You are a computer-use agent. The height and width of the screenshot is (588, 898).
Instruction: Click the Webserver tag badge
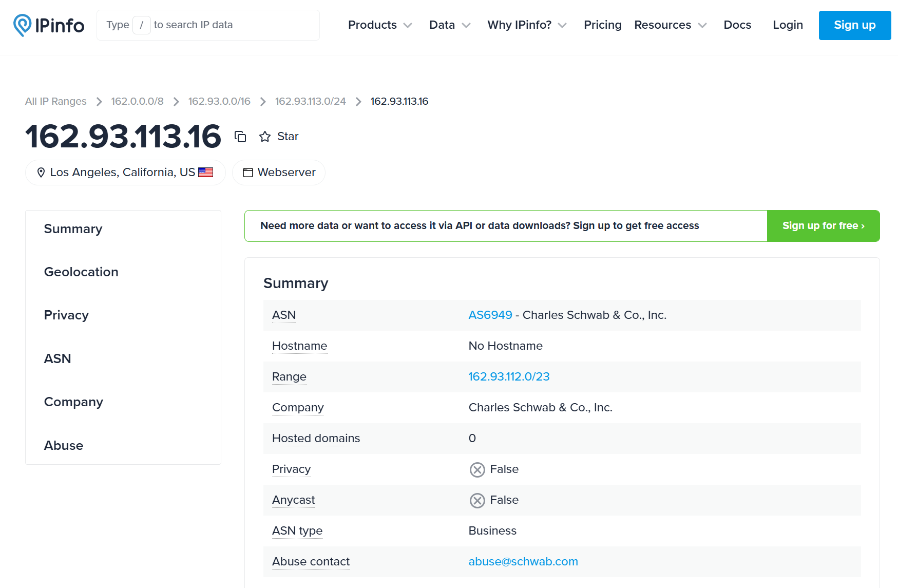coord(279,173)
